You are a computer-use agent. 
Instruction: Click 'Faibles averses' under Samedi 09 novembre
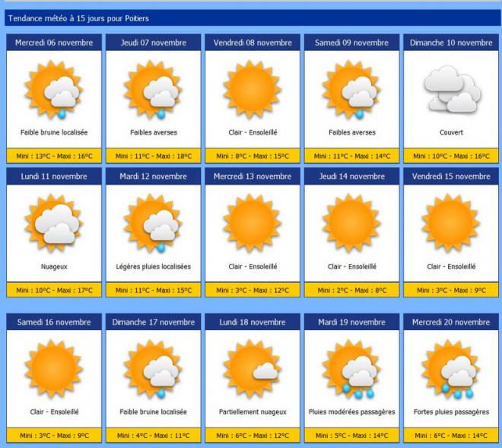(x=352, y=132)
